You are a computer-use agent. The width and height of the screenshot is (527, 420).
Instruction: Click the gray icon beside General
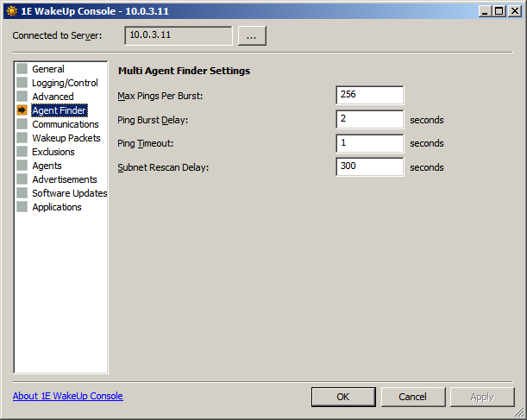coord(22,69)
